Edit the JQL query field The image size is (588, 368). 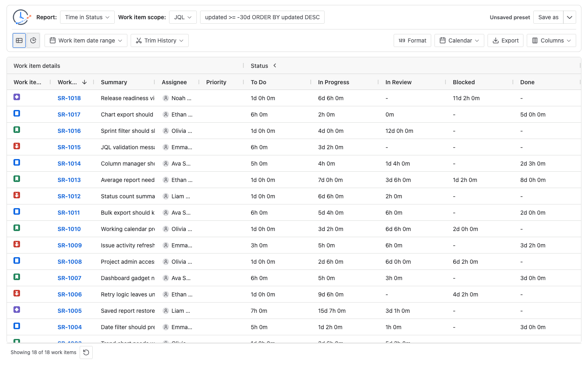(262, 17)
